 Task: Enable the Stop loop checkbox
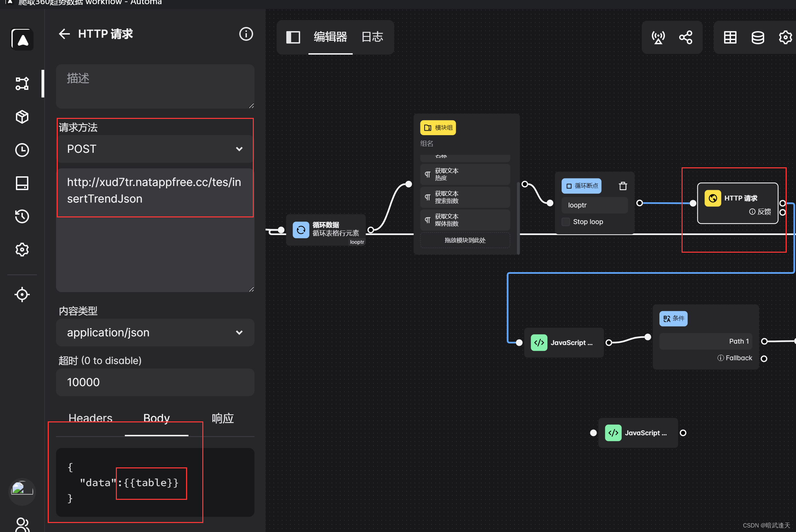point(565,222)
